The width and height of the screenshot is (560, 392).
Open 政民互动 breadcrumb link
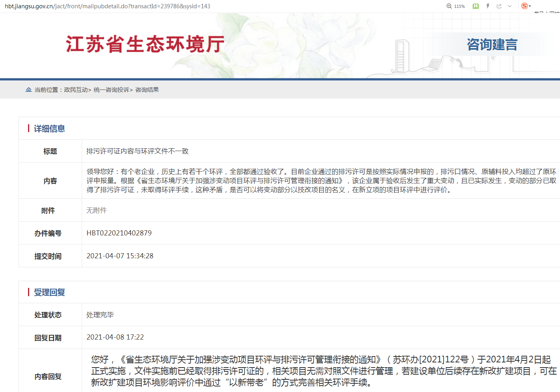76,90
